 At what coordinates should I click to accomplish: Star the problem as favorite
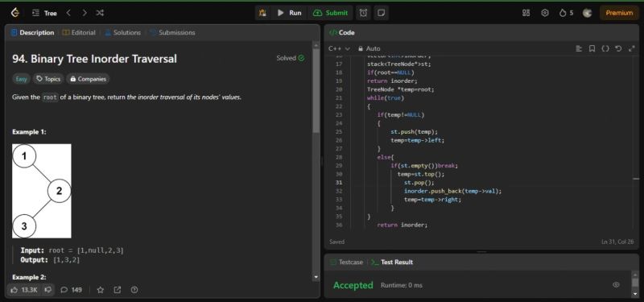pyautogui.click(x=100, y=290)
